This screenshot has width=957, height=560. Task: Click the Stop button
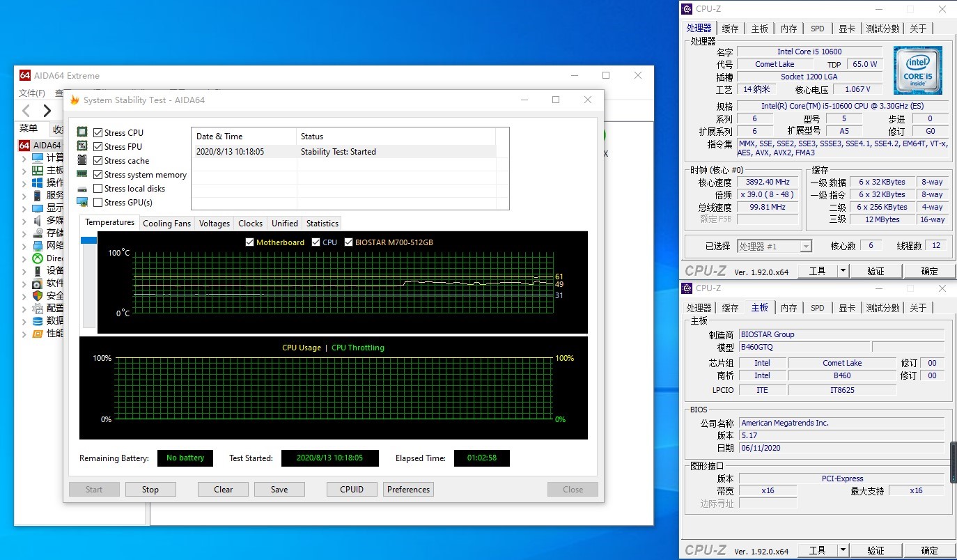150,490
